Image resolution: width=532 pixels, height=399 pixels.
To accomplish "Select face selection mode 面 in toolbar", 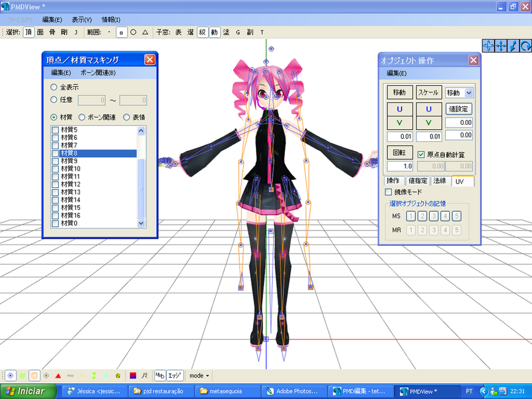I will click(x=40, y=32).
